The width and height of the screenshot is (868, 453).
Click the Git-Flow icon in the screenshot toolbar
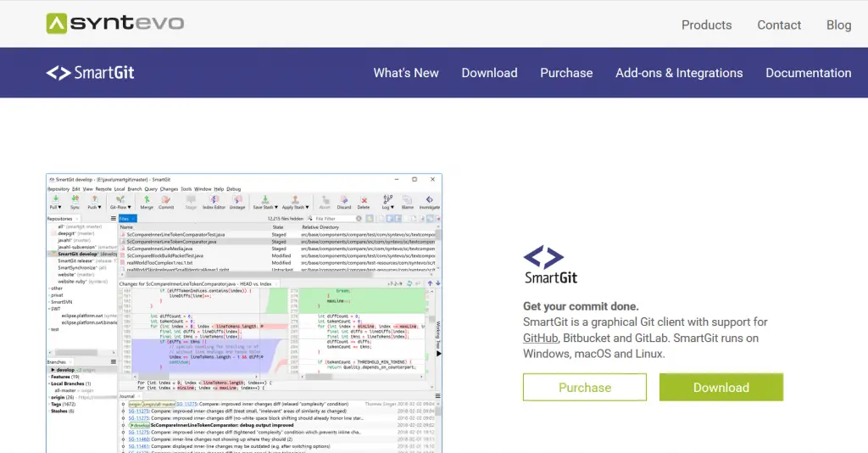pos(120,202)
